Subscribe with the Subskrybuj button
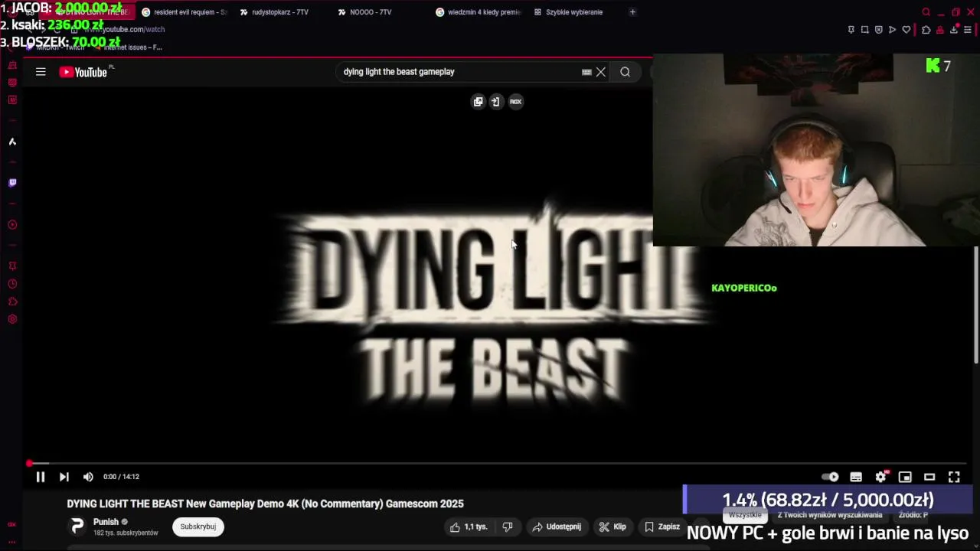980x551 pixels. click(x=198, y=527)
